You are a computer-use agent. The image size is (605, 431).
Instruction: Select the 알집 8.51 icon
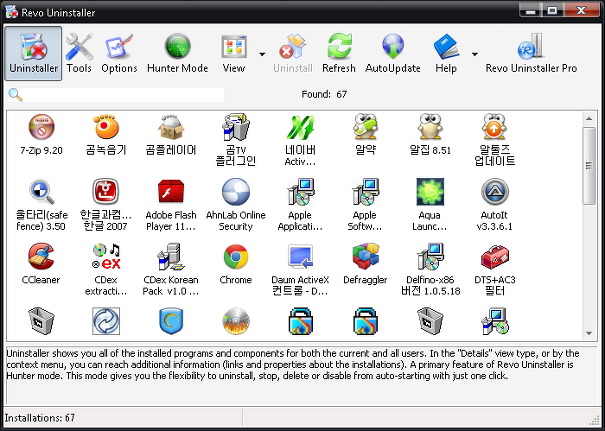pyautogui.click(x=430, y=127)
